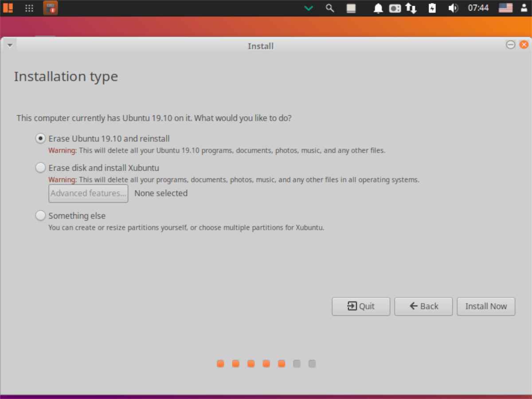Click the 'delete all your Ubuntu 19.10 programs' warning

coord(217,150)
